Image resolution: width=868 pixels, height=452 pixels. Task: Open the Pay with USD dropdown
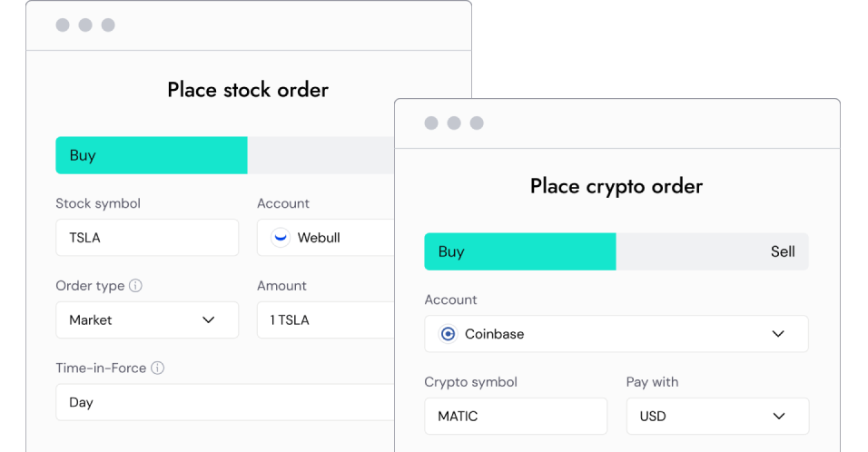(717, 417)
